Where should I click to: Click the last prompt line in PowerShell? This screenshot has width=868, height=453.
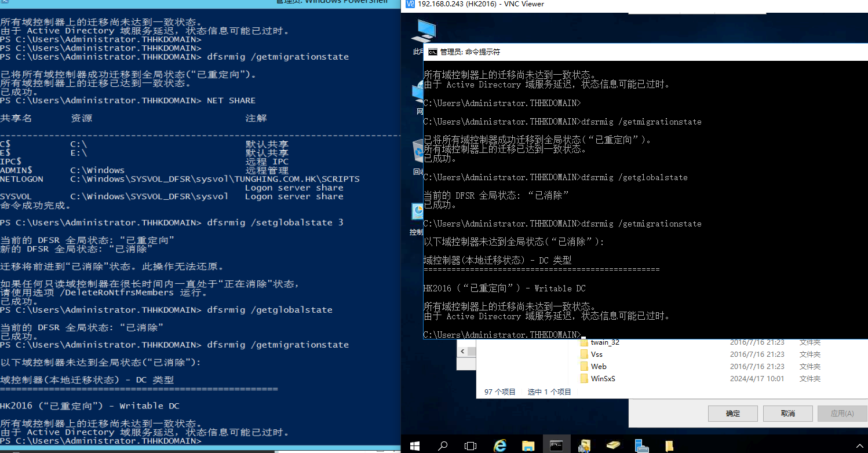click(x=101, y=441)
